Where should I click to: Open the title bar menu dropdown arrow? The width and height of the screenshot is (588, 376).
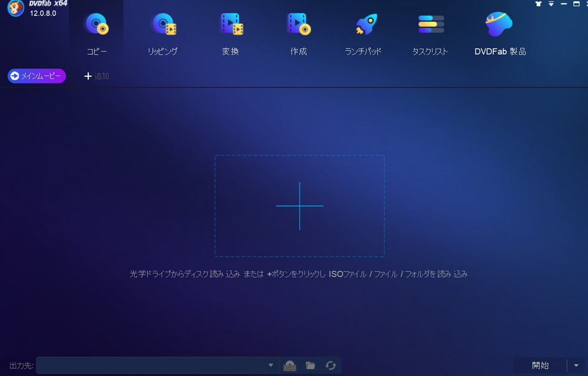551,4
